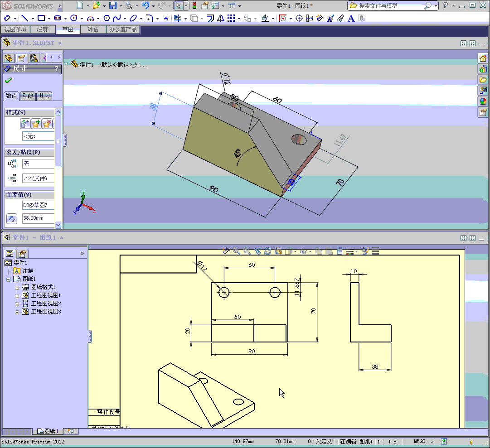Select the Circle sketch tool
The image size is (490, 448).
pyautogui.click(x=74, y=18)
